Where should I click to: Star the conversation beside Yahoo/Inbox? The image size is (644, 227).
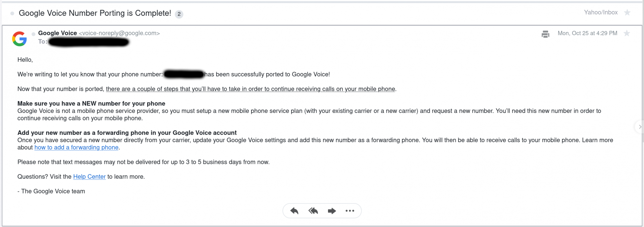tap(627, 13)
